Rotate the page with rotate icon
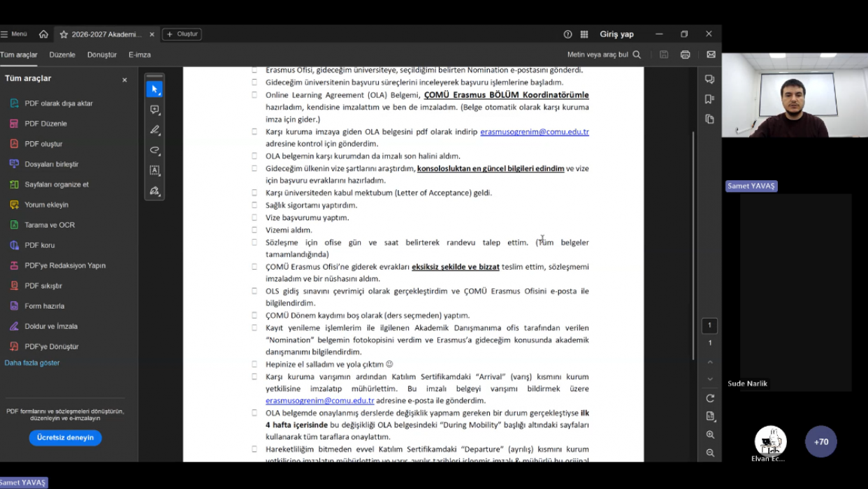 pos(710,398)
